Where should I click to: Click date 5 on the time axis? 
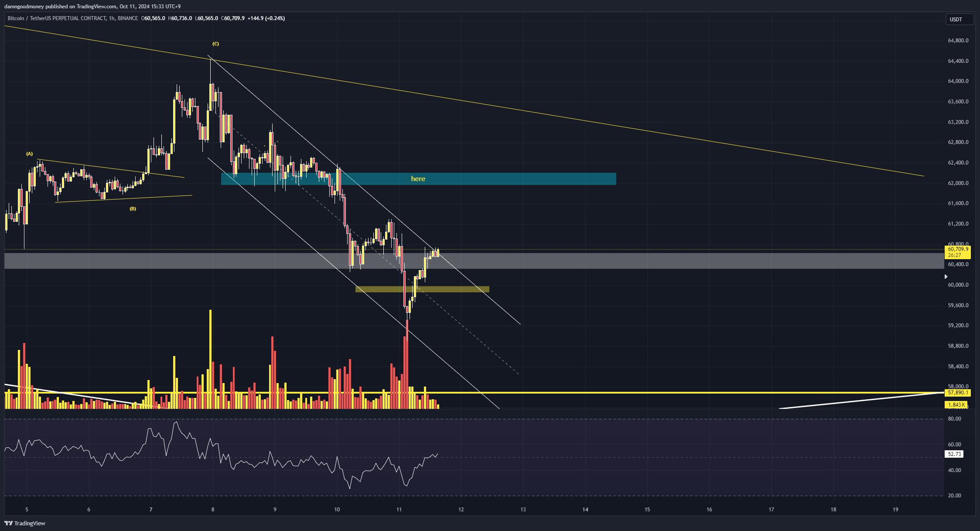tap(27, 510)
